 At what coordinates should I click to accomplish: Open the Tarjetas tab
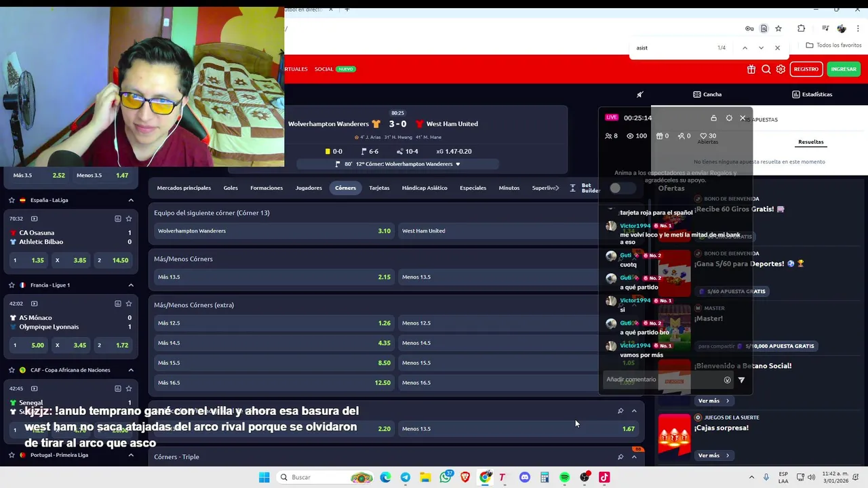pos(379,188)
